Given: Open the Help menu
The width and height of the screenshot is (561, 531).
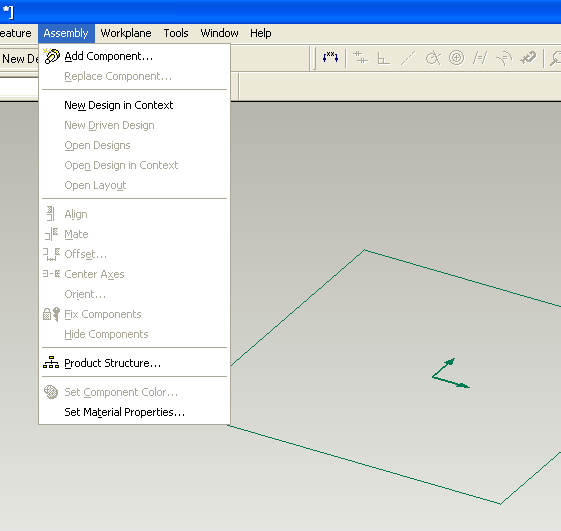Looking at the screenshot, I should pos(261,33).
